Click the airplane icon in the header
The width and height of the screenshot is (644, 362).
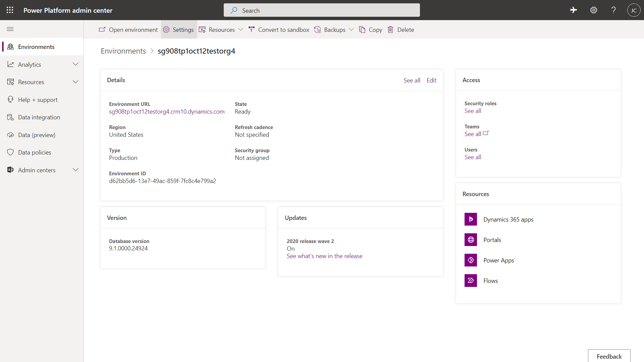(x=574, y=10)
